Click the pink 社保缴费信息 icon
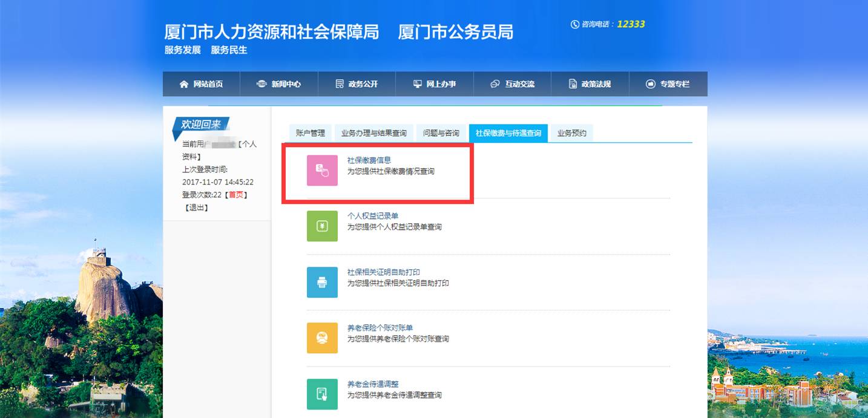This screenshot has height=418, width=868. 322,170
